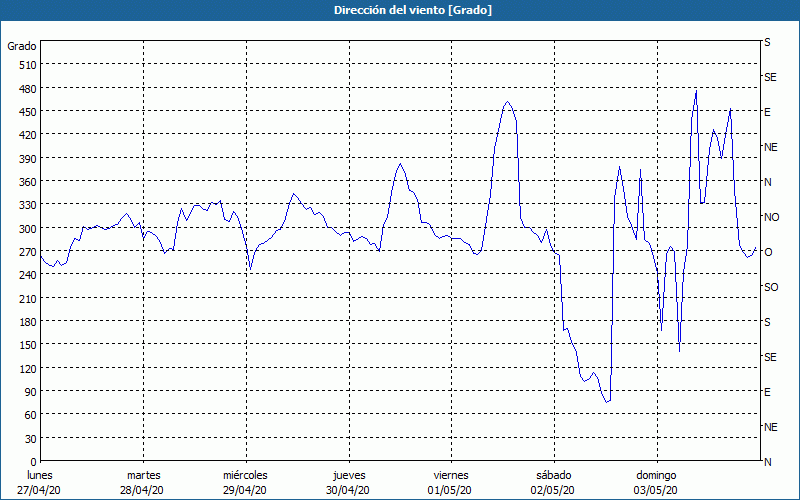The height and width of the screenshot is (500, 800).
Task: Select the y-axis value 120
Action: [28, 369]
